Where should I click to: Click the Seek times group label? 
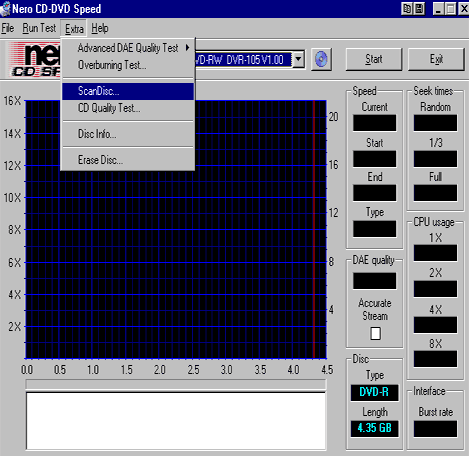(433, 91)
